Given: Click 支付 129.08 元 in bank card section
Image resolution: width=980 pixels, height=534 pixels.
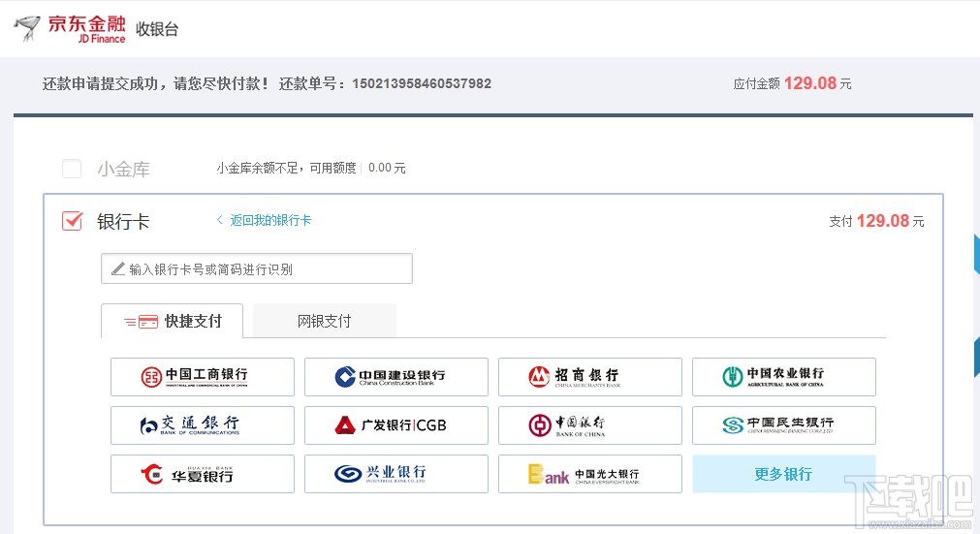Looking at the screenshot, I should pyautogui.click(x=876, y=221).
